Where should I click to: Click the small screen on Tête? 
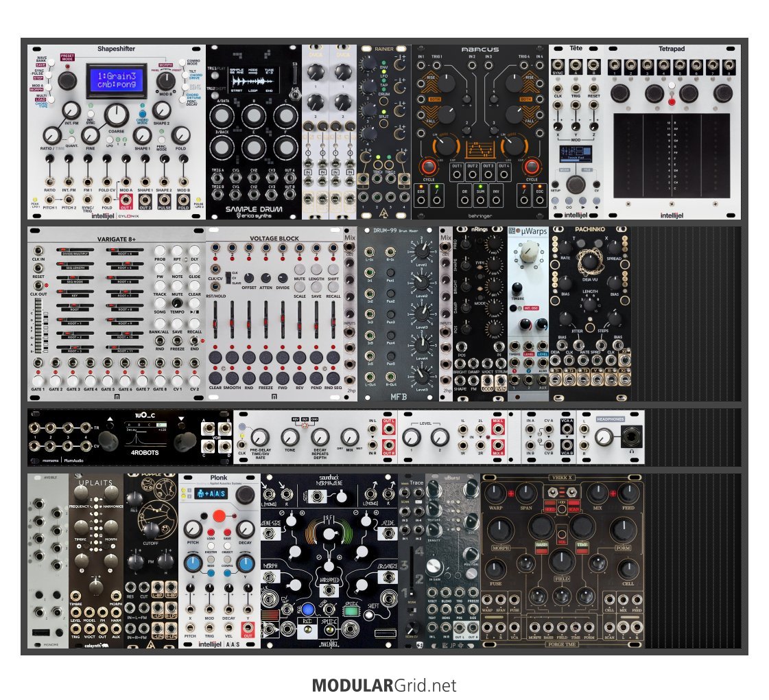576,154
